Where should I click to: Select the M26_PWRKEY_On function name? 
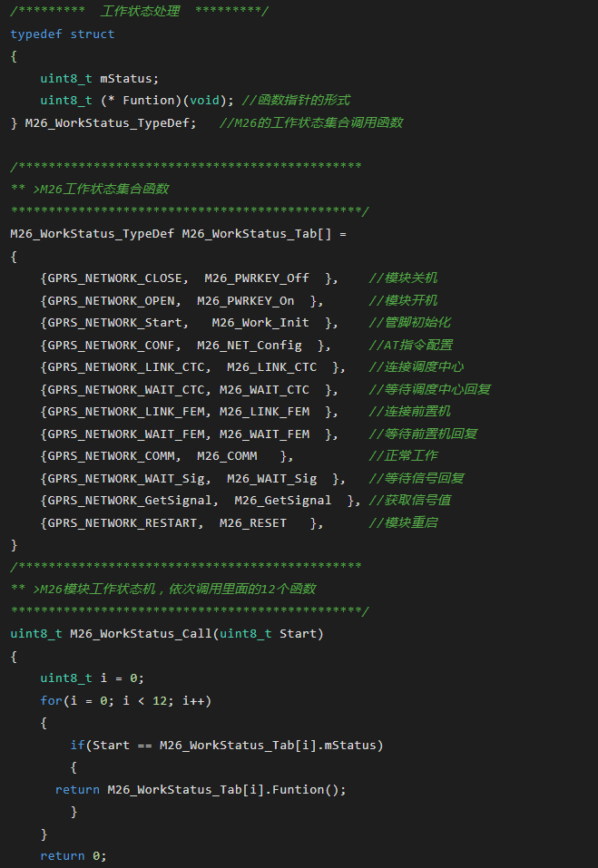[x=245, y=300]
